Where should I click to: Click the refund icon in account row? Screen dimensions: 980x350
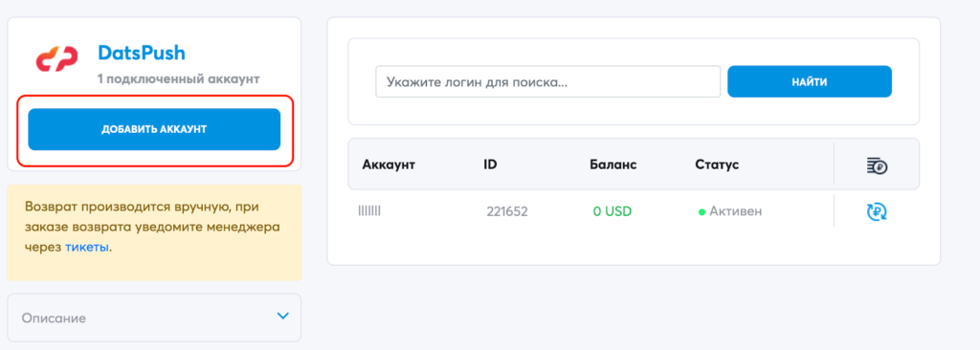877,212
